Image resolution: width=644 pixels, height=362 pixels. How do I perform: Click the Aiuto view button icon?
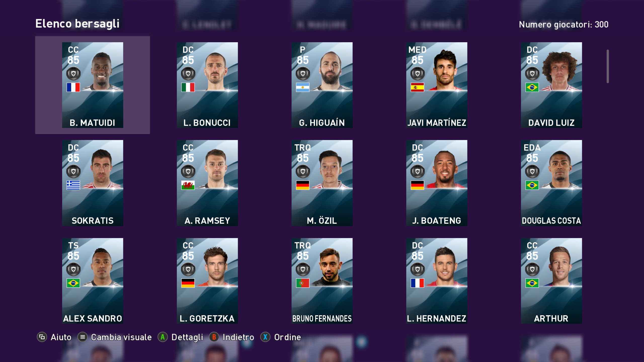tap(42, 337)
